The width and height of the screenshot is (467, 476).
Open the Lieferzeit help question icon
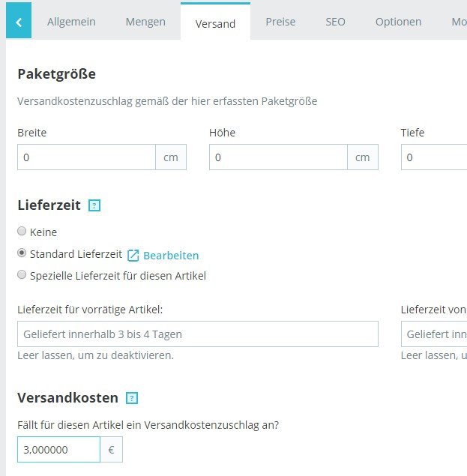pyautogui.click(x=94, y=205)
